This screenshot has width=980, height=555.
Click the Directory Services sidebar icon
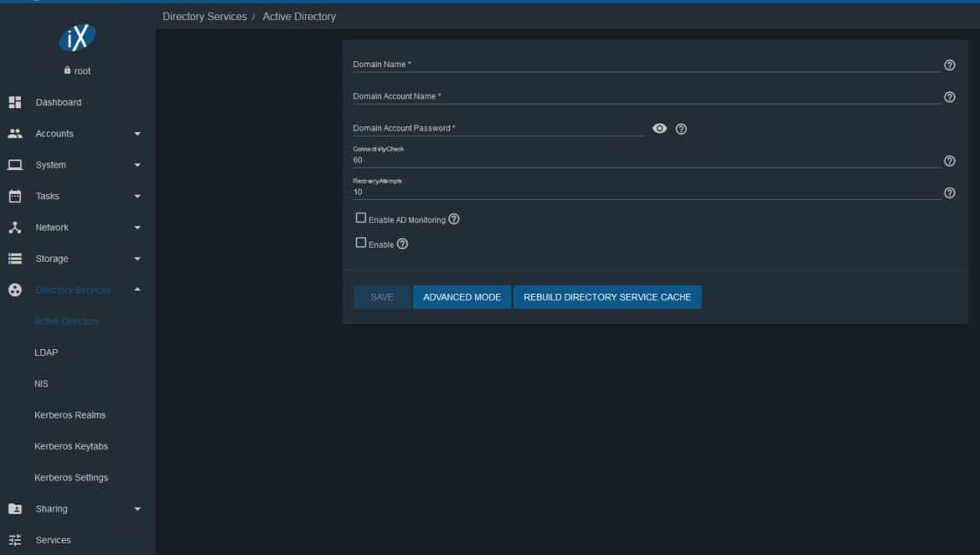point(15,290)
